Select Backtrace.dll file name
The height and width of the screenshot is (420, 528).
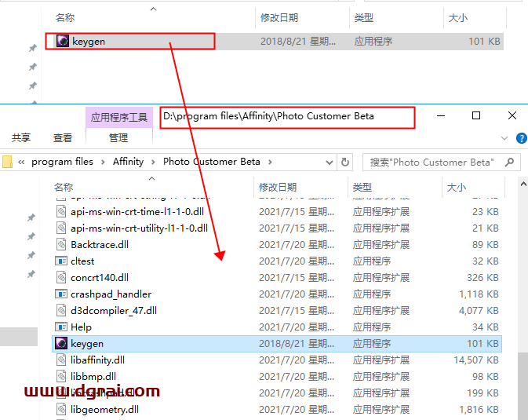point(100,245)
